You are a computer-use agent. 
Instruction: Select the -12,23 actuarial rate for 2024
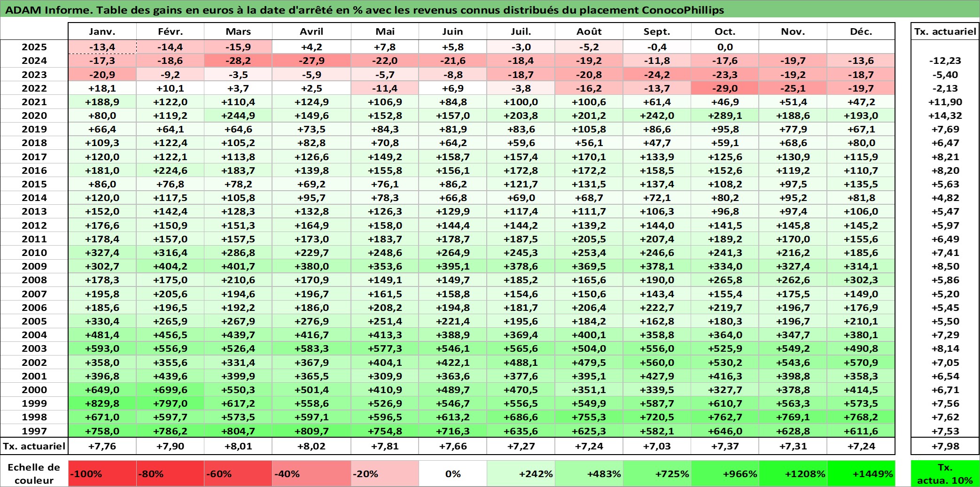(x=945, y=61)
